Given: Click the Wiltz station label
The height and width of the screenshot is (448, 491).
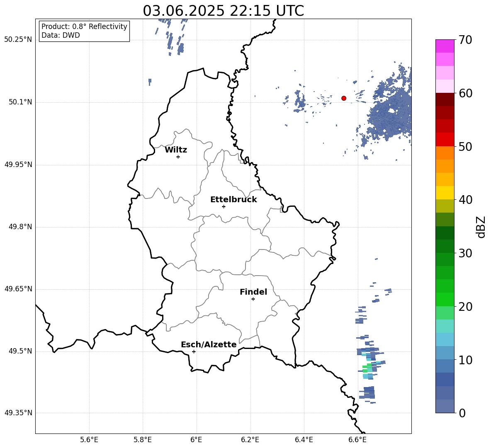Looking at the screenshot, I should pos(176,150).
